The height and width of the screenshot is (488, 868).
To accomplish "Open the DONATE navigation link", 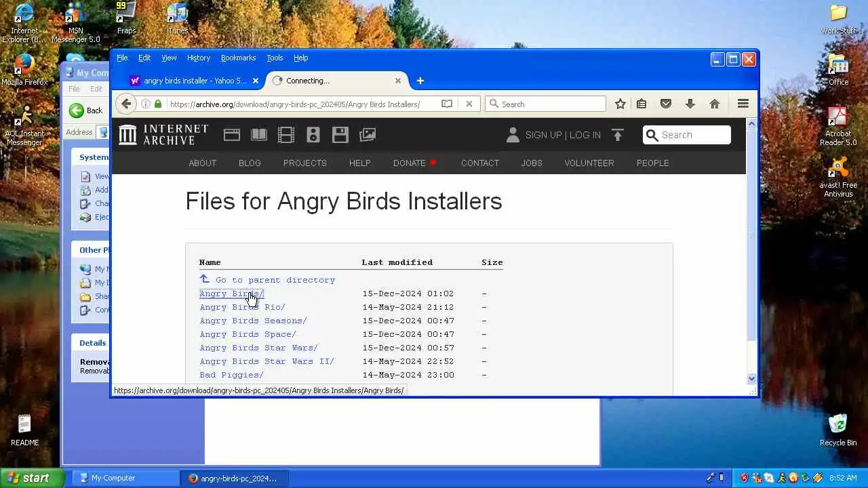I will click(x=410, y=163).
